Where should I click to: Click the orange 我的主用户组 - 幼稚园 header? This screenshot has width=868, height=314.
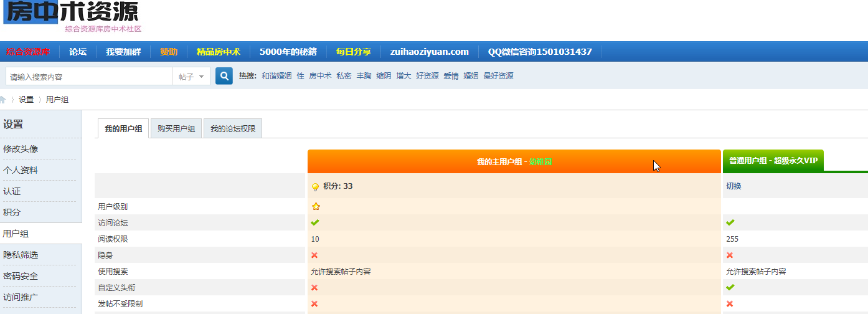click(514, 161)
